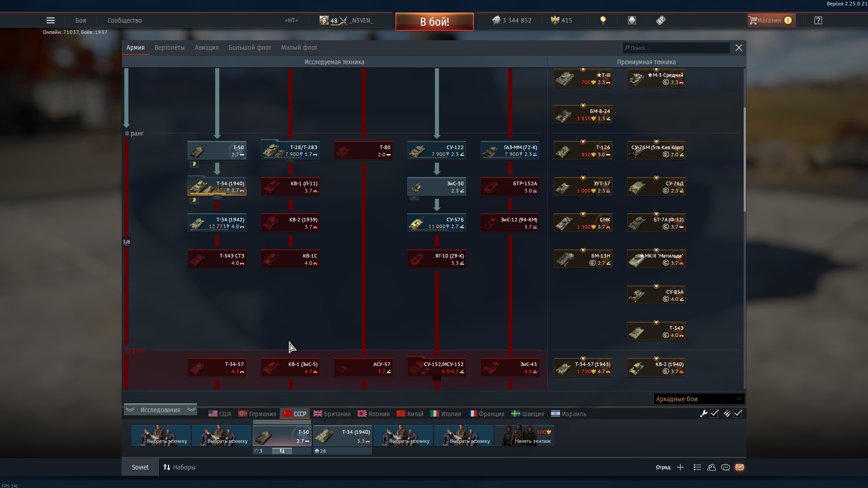Viewport: 868px width, 488px height.
Task: Select the Швеция nation tab
Action: 528,414
